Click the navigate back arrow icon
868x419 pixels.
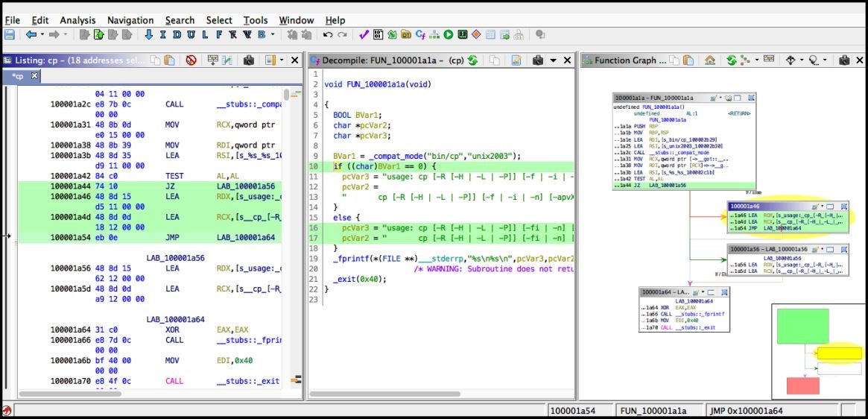click(x=31, y=34)
